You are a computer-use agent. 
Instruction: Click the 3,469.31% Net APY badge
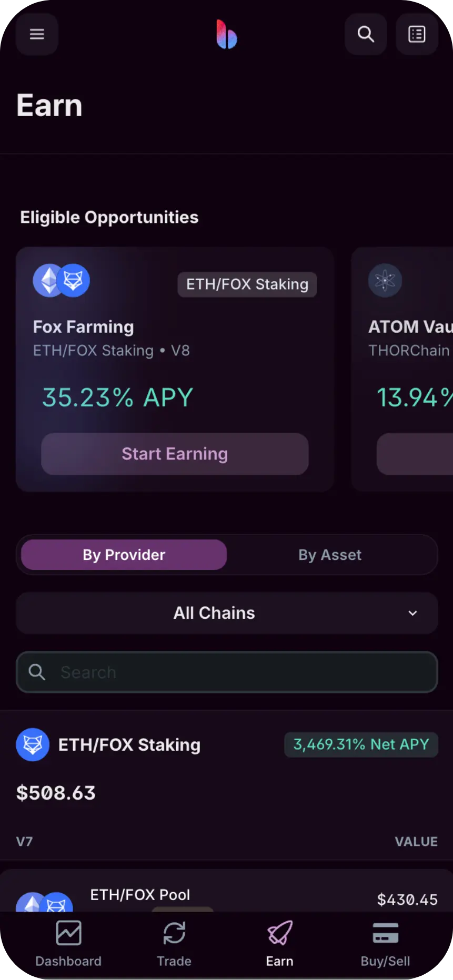tap(361, 744)
